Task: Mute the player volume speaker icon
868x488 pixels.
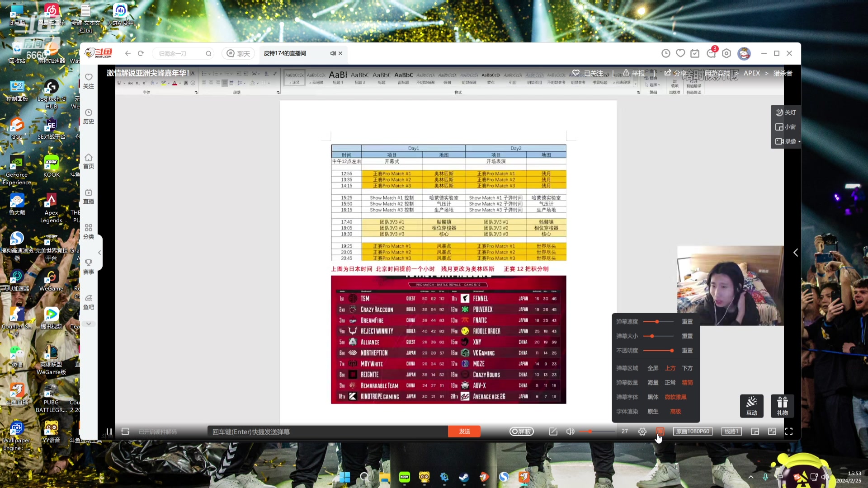Action: [571, 432]
